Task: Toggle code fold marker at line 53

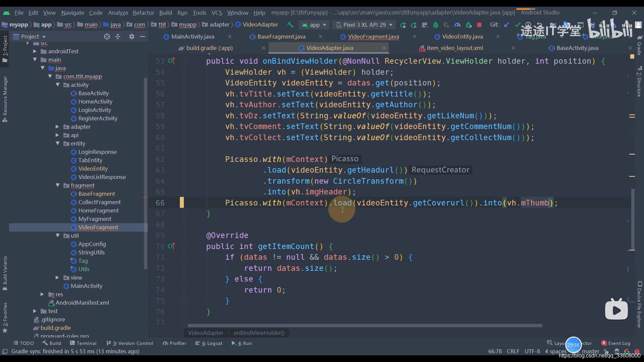Action: 184,61
